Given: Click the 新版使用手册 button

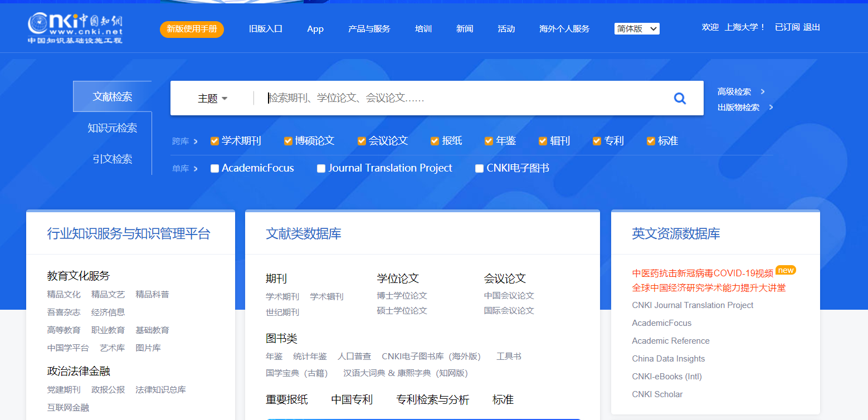Looking at the screenshot, I should click(192, 28).
